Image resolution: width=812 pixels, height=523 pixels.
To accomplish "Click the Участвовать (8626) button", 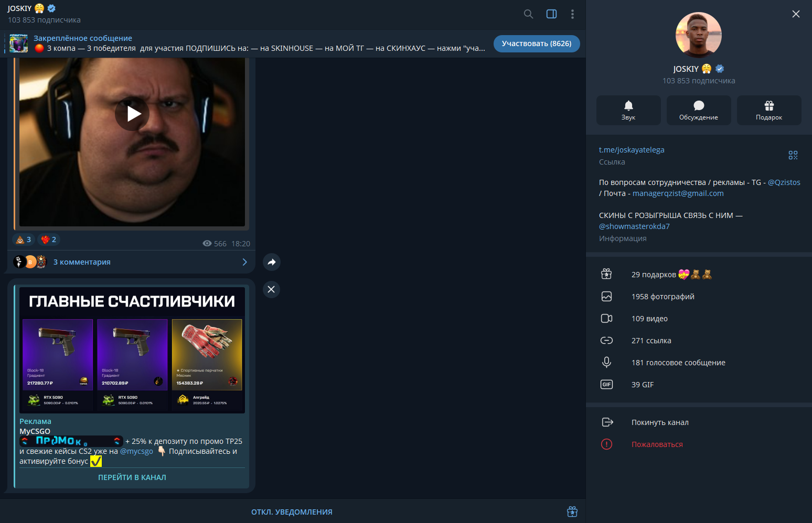I will tap(537, 43).
